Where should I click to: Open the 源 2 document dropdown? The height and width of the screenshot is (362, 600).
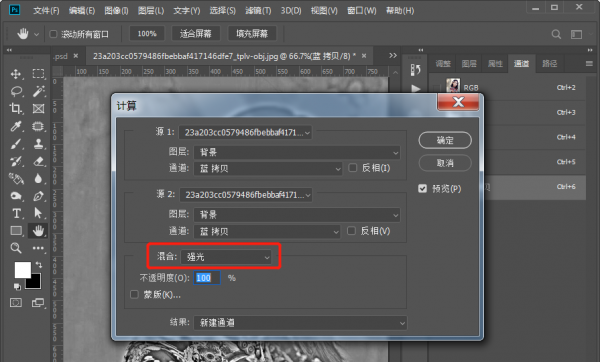[x=246, y=195]
